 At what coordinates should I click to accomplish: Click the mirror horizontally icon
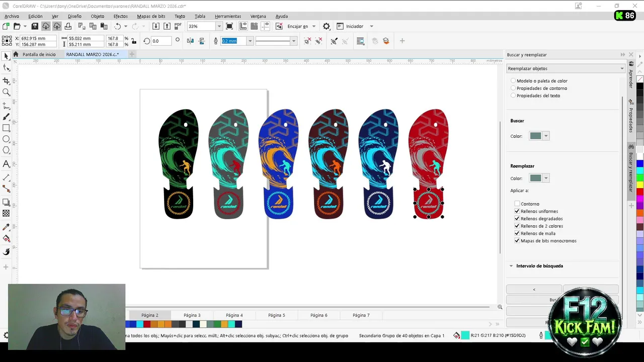[190, 41]
